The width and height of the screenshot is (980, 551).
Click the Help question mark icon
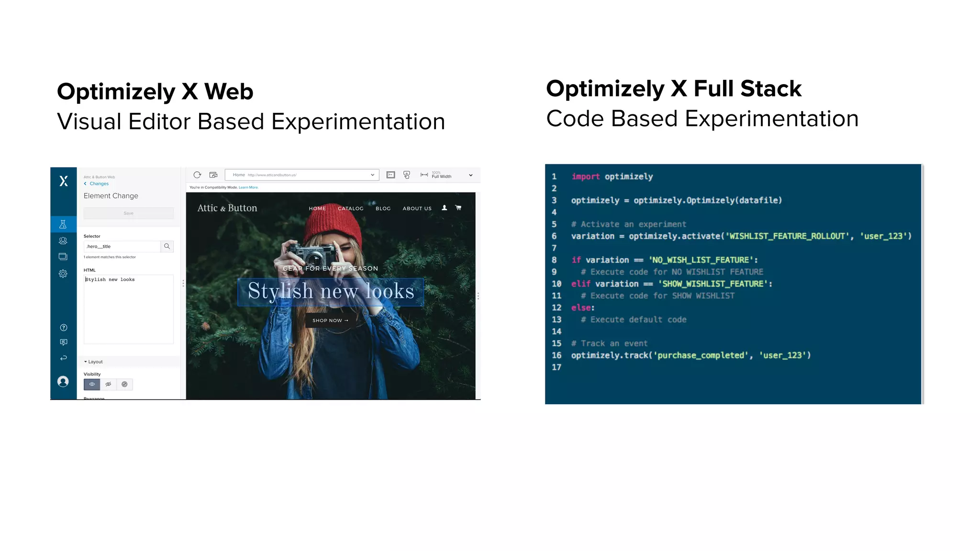[x=63, y=328]
